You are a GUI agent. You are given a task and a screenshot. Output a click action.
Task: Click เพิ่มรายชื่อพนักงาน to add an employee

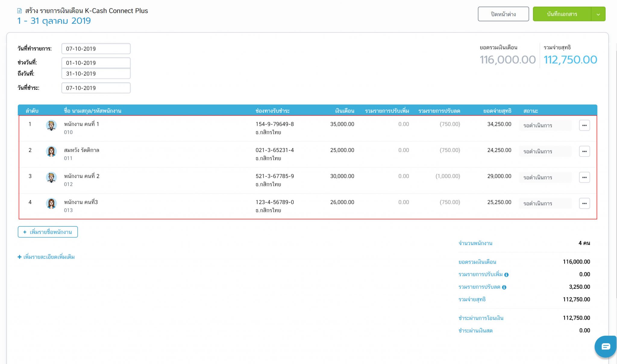pyautogui.click(x=48, y=232)
